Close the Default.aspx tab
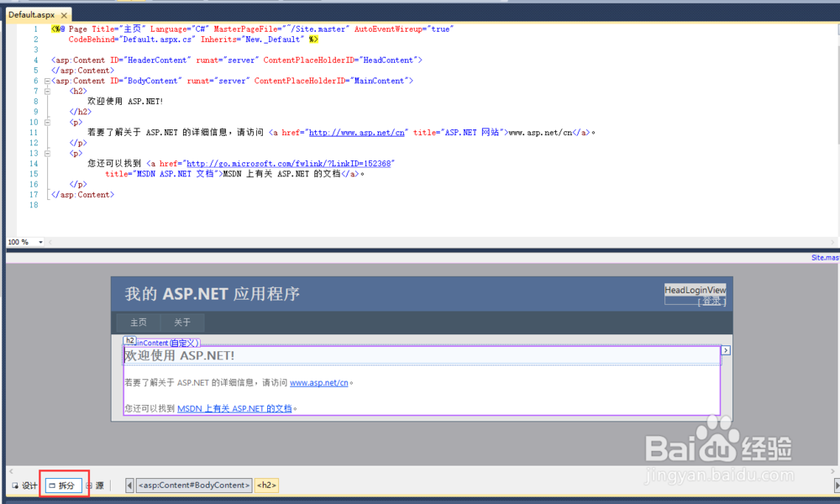This screenshot has height=504, width=840. pyautogui.click(x=65, y=15)
